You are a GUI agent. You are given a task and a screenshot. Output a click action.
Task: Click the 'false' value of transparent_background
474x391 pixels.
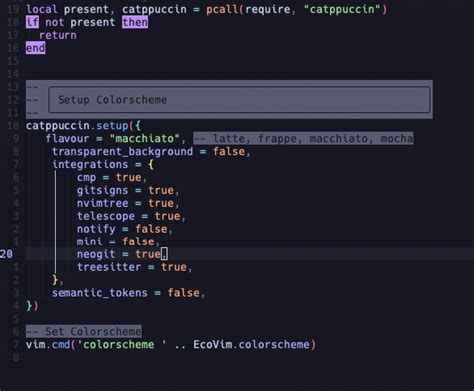[x=229, y=152]
